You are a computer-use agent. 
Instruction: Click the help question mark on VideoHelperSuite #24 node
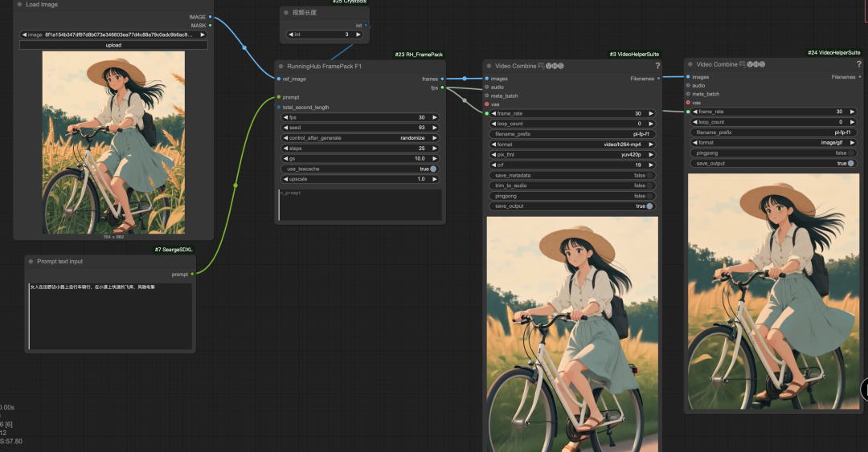(858, 64)
